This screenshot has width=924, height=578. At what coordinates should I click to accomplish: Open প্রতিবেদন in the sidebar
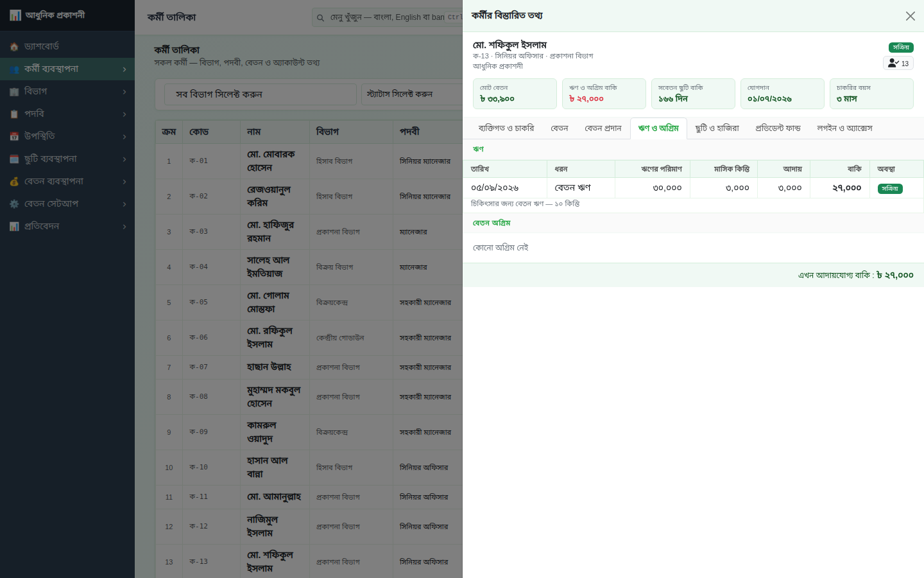click(x=67, y=227)
